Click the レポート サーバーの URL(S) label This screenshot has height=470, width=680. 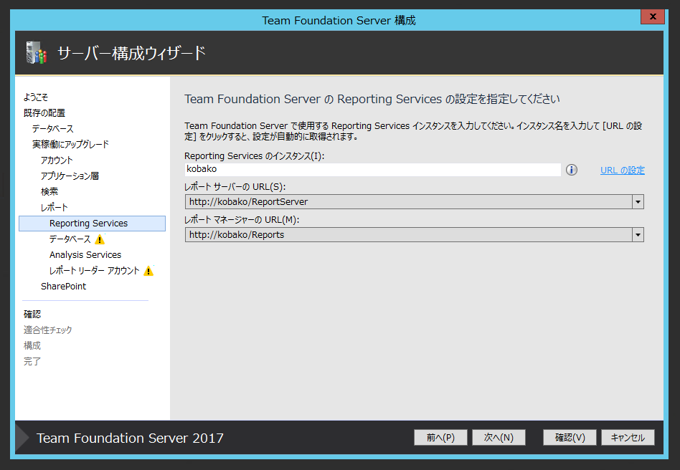click(x=235, y=187)
